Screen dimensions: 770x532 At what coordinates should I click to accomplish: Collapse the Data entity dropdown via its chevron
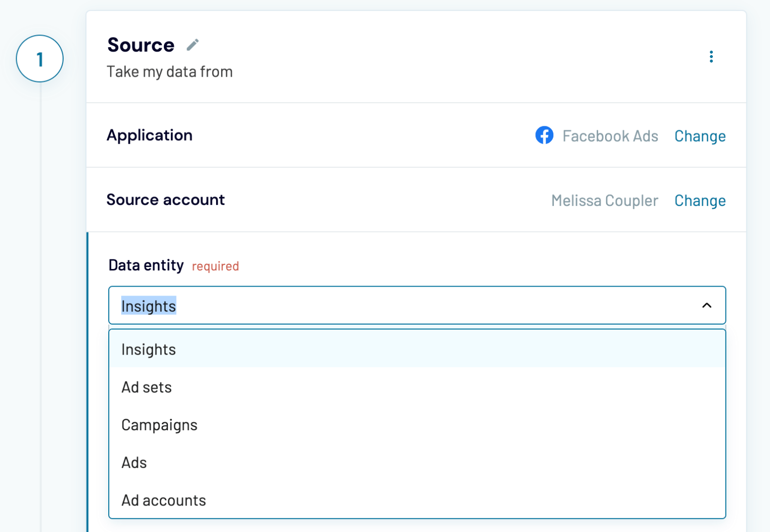[707, 305]
